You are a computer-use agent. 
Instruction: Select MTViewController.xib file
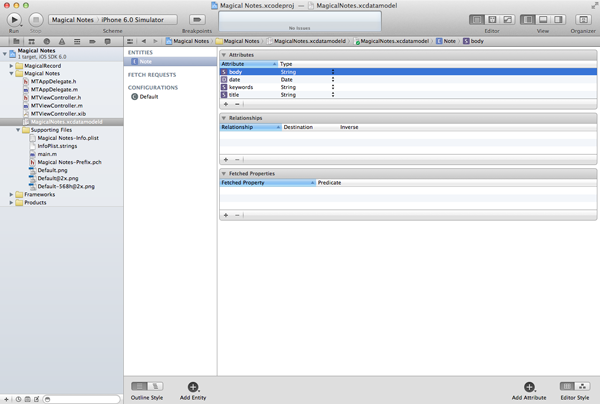tap(58, 114)
